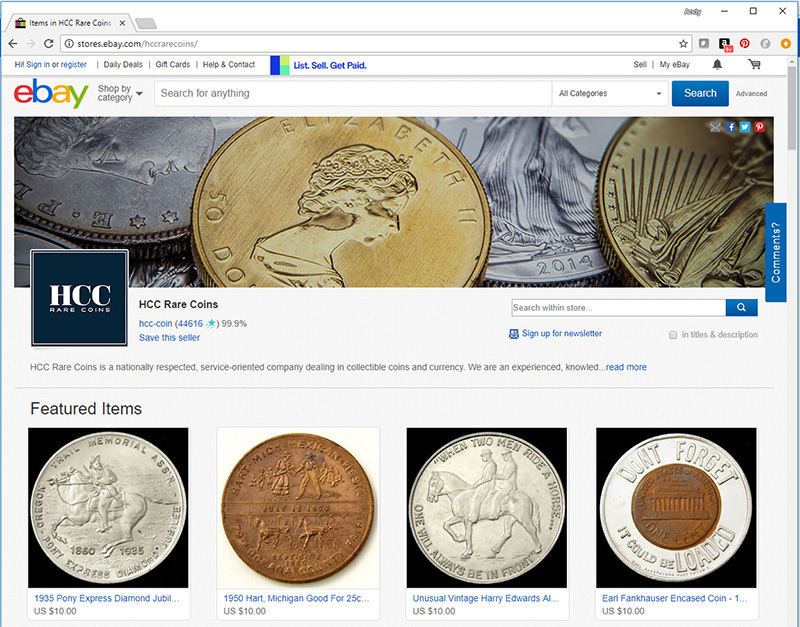Pin the banner via the Pinterest icon

coord(759,127)
